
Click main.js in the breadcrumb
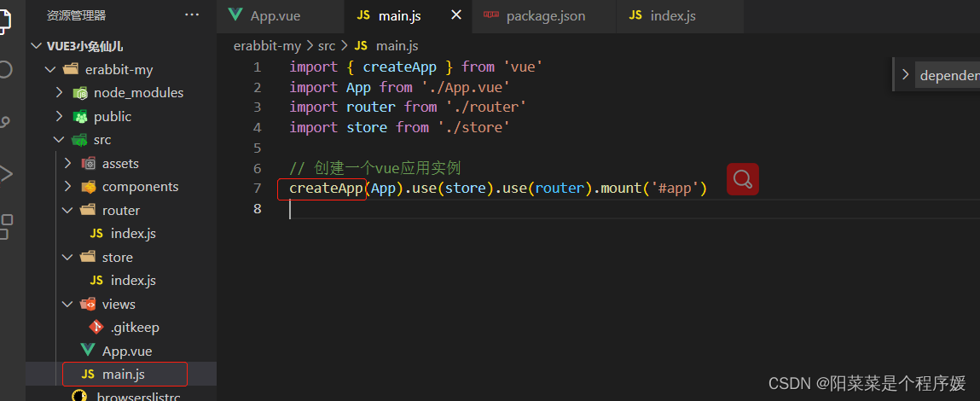tap(397, 46)
